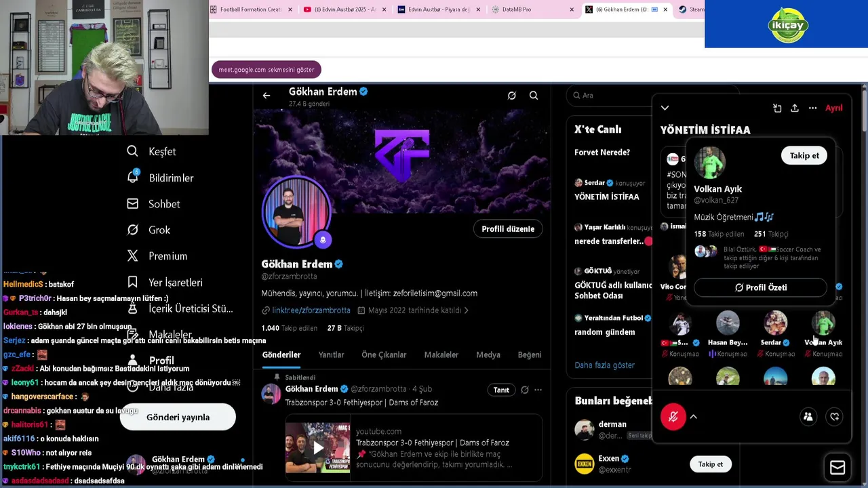
Task: Click the Space share icon
Action: [795, 108]
